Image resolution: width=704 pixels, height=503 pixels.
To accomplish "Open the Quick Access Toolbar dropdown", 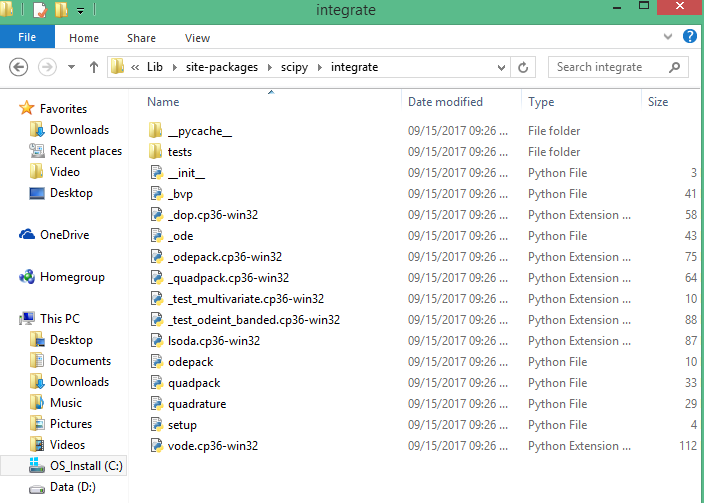I will pos(80,12).
